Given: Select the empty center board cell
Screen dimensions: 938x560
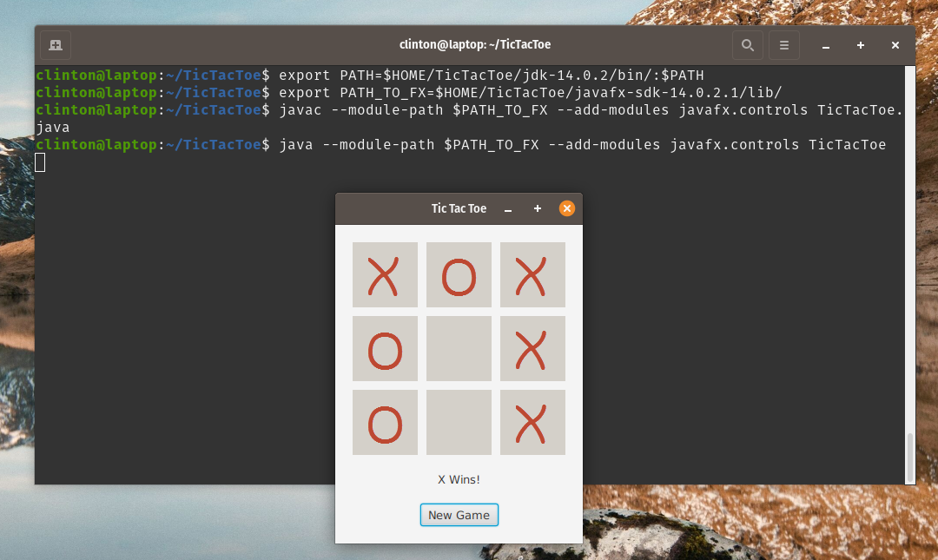Looking at the screenshot, I should (459, 349).
